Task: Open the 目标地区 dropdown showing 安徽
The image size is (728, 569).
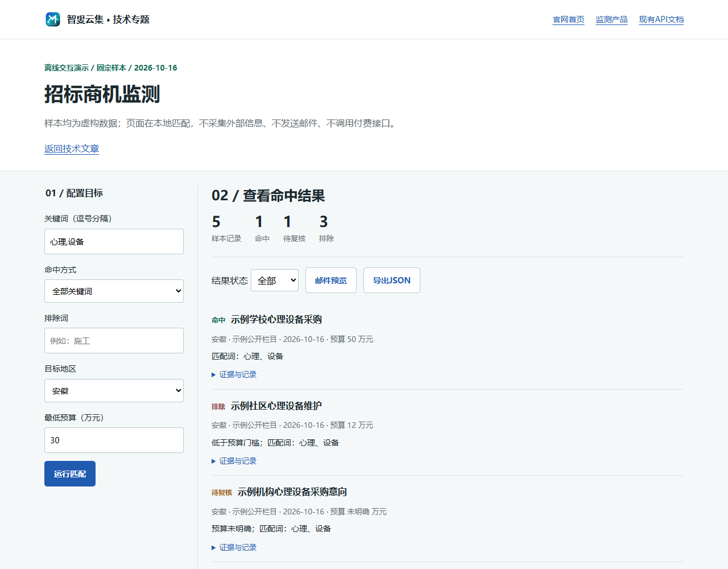Action: click(114, 391)
